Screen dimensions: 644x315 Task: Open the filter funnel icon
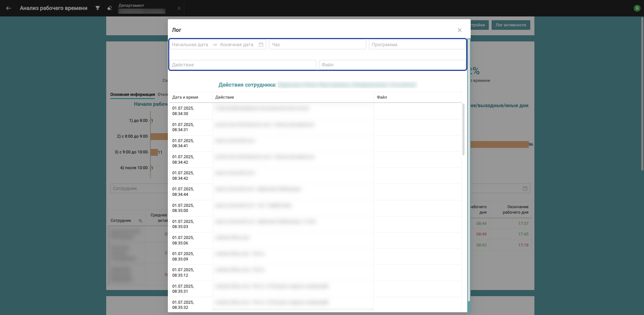click(98, 8)
